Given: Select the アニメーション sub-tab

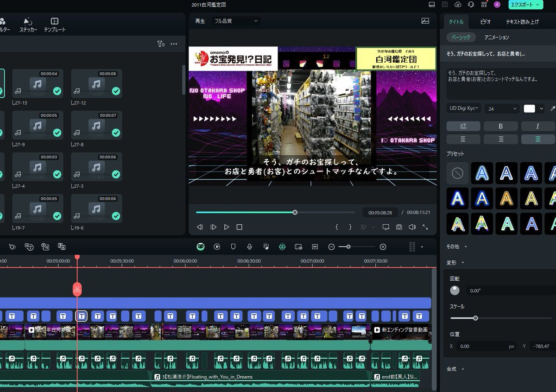Looking at the screenshot, I should click(x=497, y=37).
